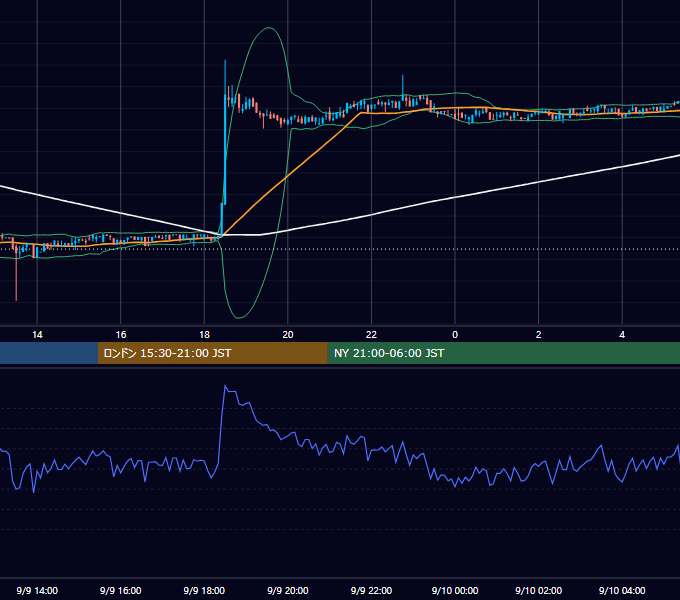This screenshot has width=680, height=600.
Task: Click the hour label 4 on upper axis
Action: (622, 335)
